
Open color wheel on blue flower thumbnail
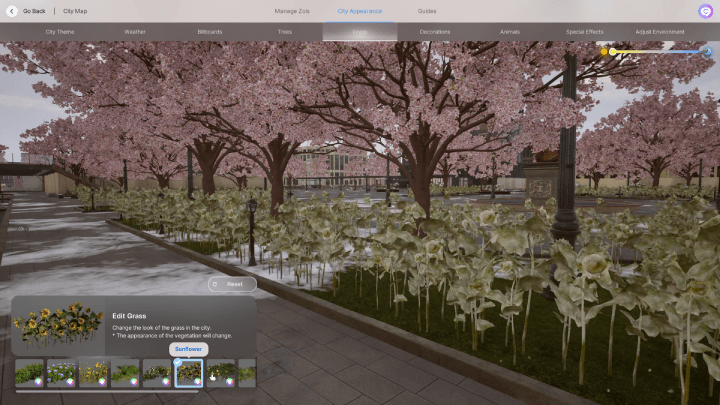pos(70,381)
